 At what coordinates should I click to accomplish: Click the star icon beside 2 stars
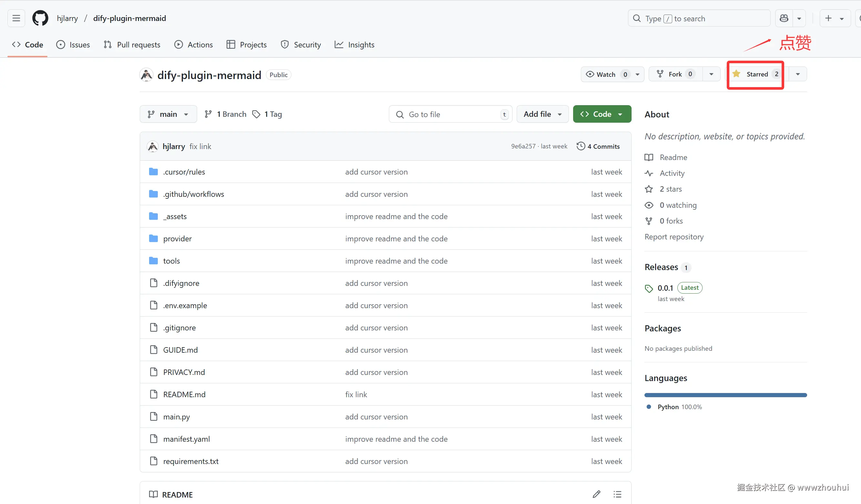[649, 189]
